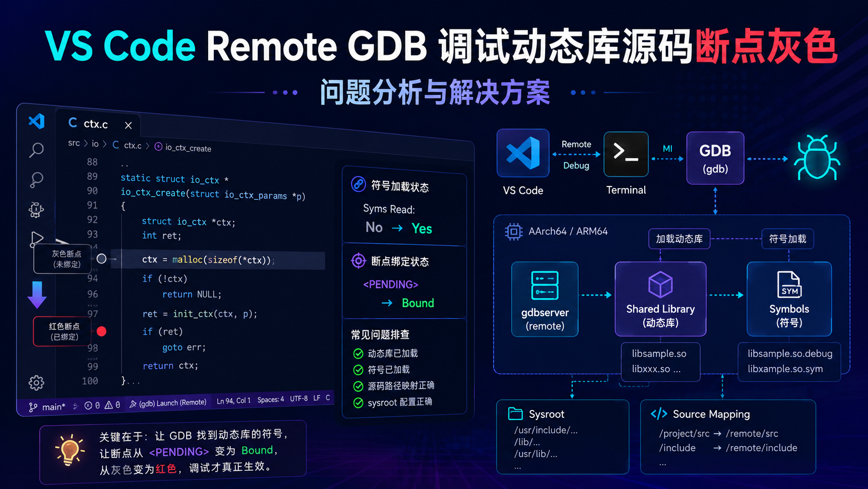Open the ctx.c breadcrumb item
This screenshot has width=868, height=489.
pyautogui.click(x=127, y=146)
